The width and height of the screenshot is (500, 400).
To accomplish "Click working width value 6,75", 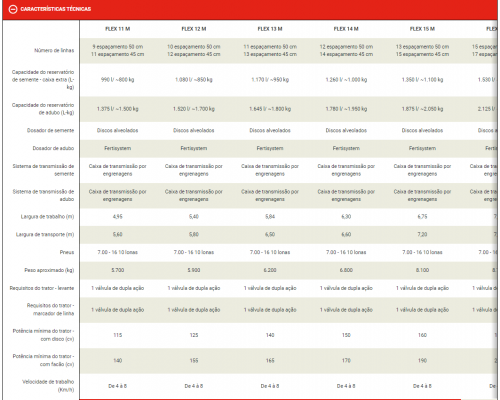I will coord(422,217).
